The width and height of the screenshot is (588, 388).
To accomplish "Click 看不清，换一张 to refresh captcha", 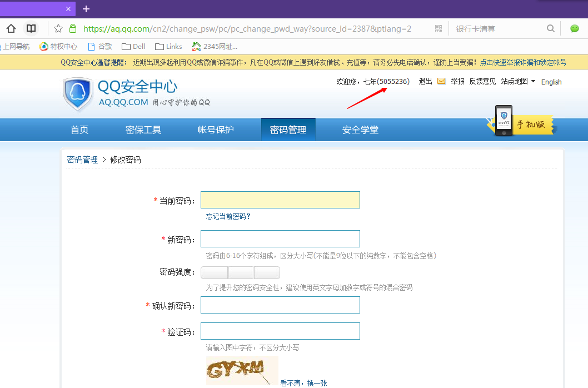I will pyautogui.click(x=304, y=383).
